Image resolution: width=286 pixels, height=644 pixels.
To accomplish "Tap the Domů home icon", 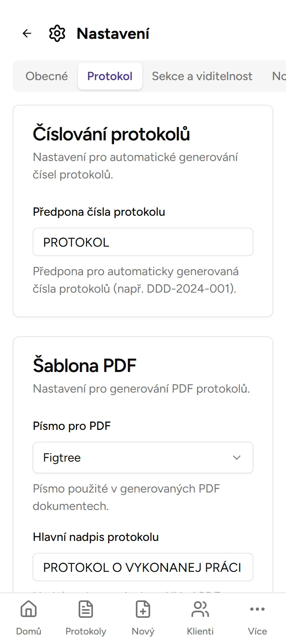I will point(28,609).
